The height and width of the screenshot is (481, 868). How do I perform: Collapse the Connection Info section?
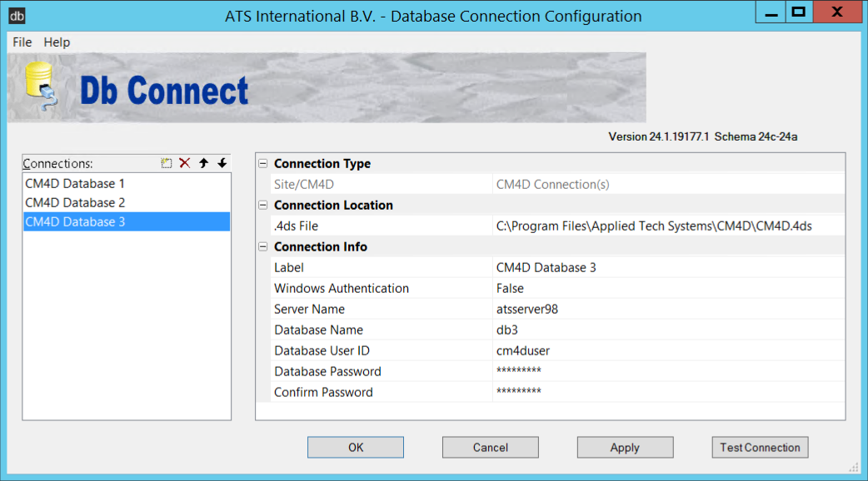(263, 246)
